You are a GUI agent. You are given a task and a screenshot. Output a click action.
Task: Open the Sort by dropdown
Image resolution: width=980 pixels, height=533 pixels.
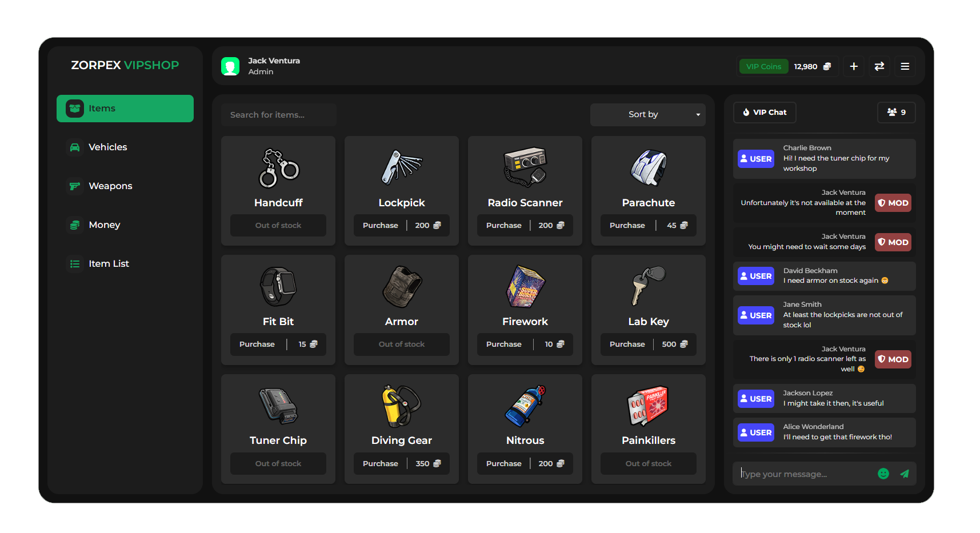click(648, 115)
